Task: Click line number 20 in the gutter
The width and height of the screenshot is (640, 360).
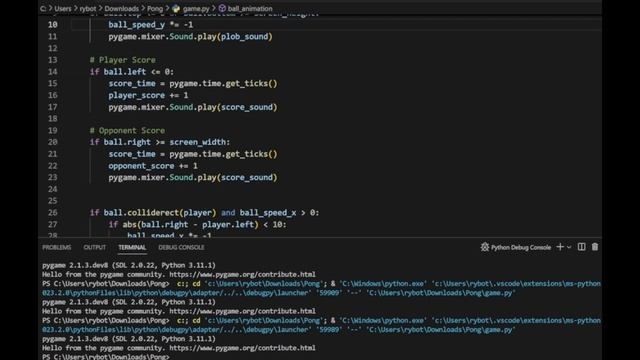Action: tap(53, 142)
